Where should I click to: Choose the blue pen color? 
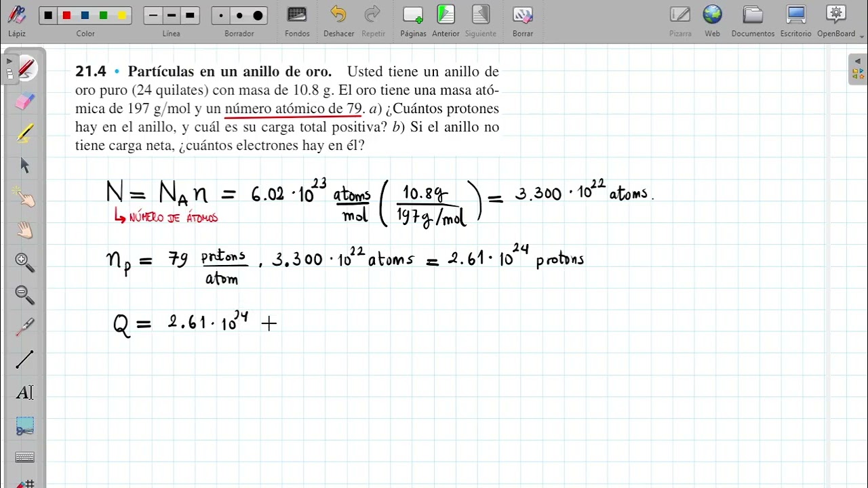click(85, 16)
